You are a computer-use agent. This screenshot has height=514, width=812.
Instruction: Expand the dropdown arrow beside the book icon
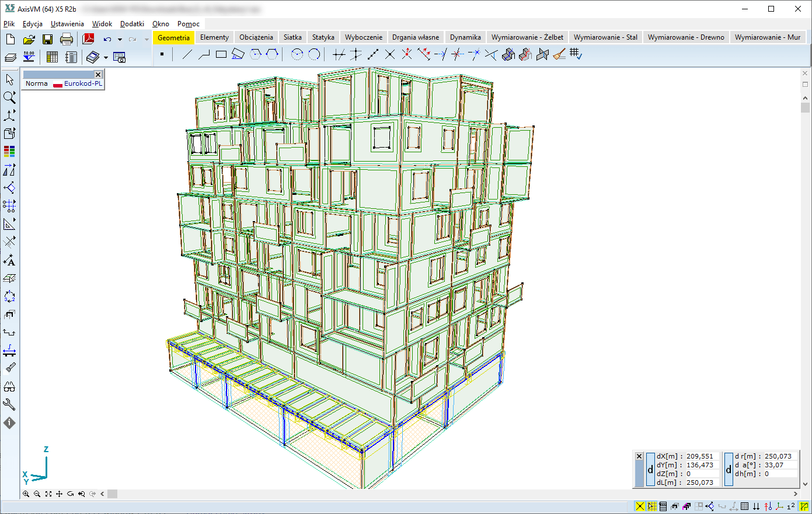pos(106,57)
